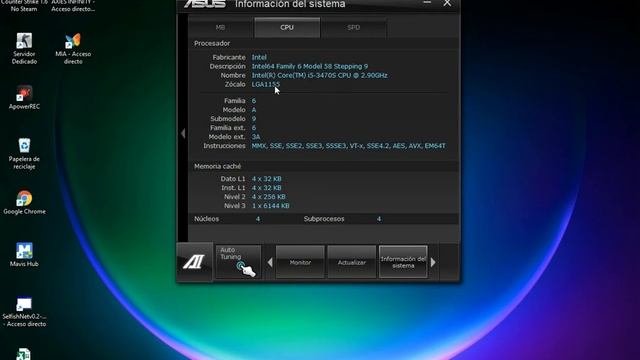Click the Subprocesos count value
The height and width of the screenshot is (360, 640).
(379, 219)
